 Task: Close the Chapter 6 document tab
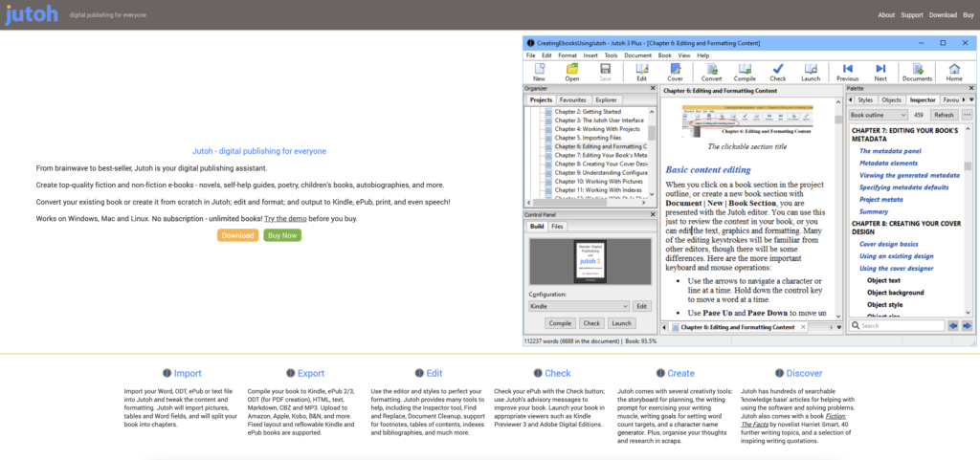[803, 327]
